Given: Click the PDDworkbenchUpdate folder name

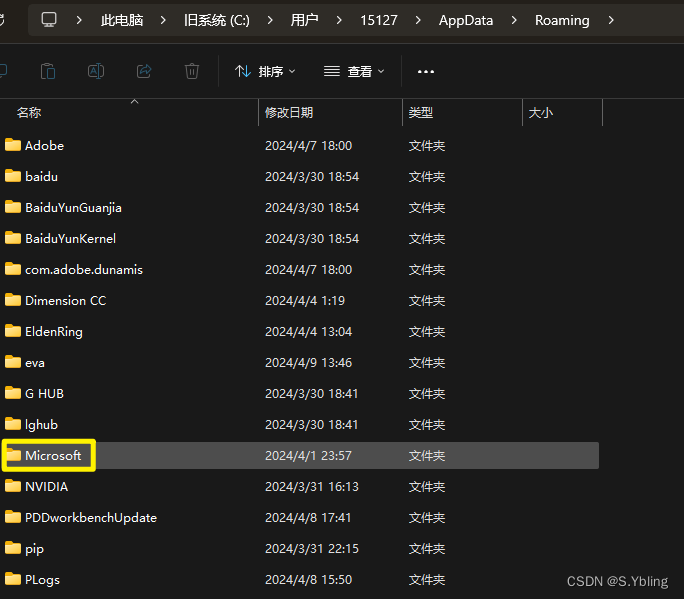Looking at the screenshot, I should click(91, 517).
